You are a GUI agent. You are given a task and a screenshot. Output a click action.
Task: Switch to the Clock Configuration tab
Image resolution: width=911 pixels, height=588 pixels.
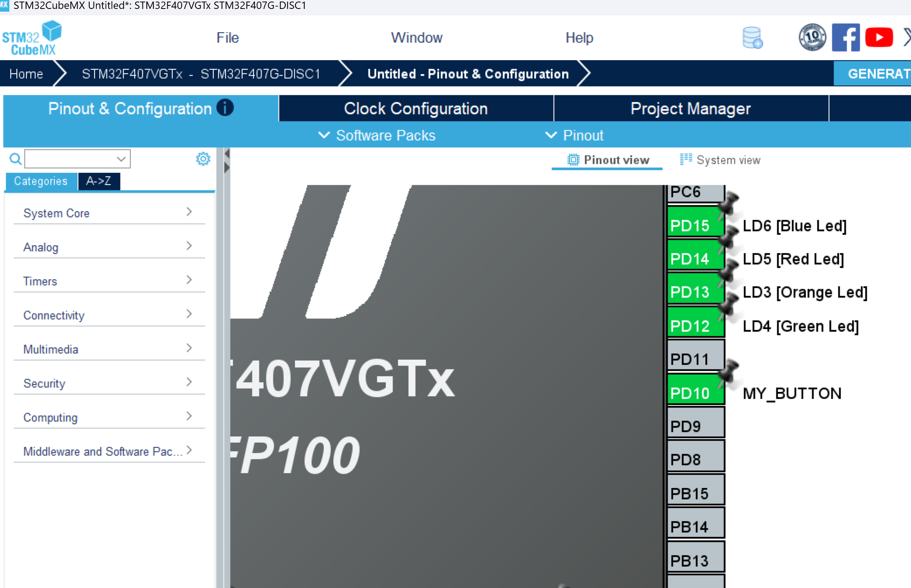(x=416, y=108)
